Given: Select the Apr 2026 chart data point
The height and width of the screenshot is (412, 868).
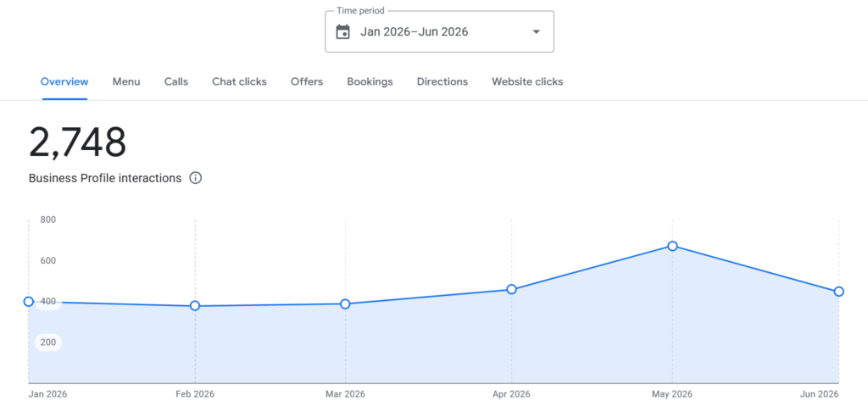Looking at the screenshot, I should point(511,289).
